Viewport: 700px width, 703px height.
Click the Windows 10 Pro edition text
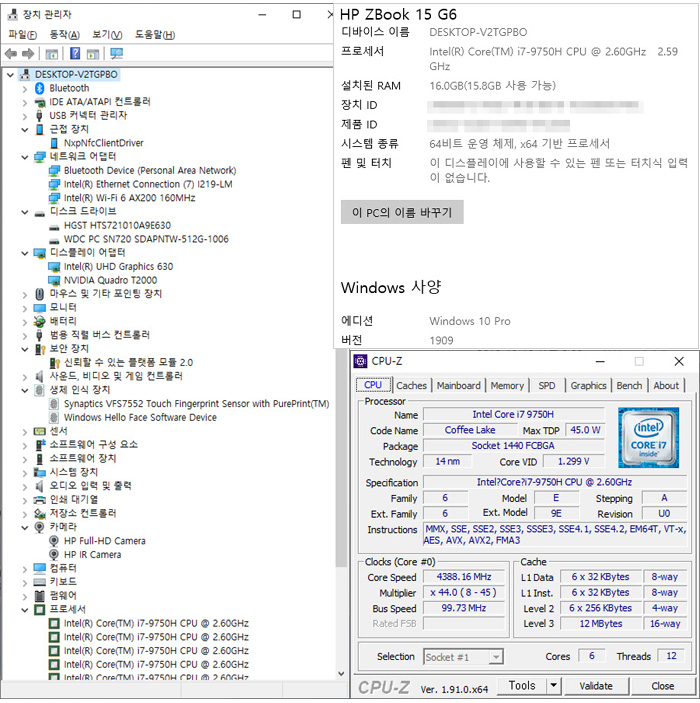(x=470, y=321)
